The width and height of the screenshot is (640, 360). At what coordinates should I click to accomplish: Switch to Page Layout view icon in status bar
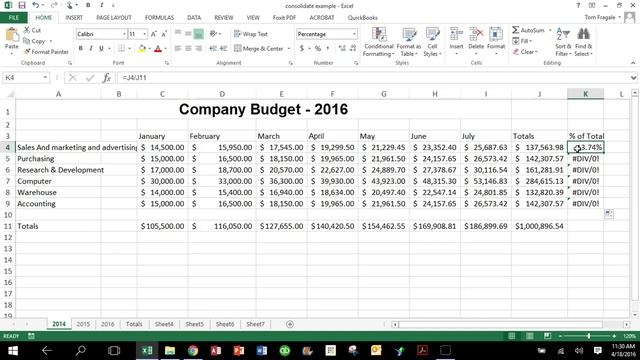click(x=529, y=336)
